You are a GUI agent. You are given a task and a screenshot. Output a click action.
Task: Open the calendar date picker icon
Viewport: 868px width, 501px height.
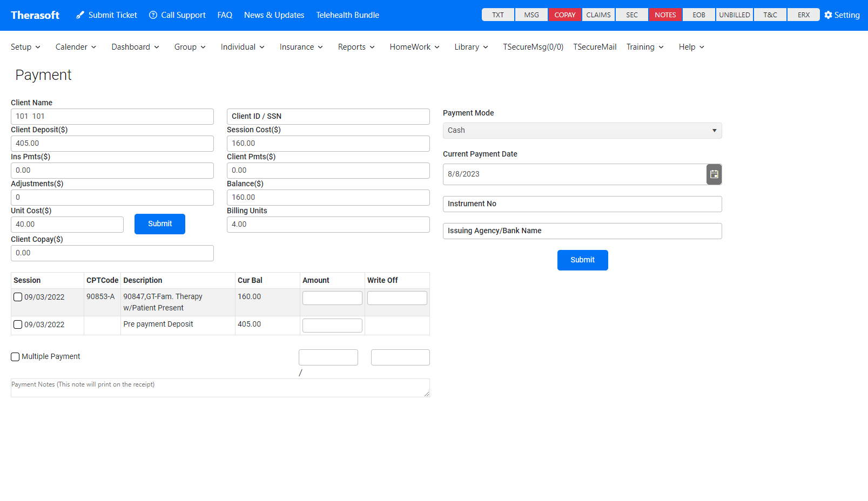tap(714, 174)
